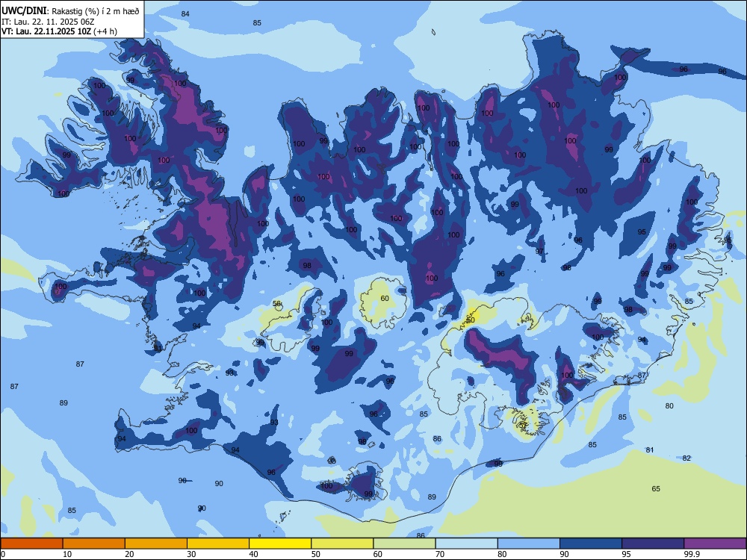
Task: Choose the amber 30–40 legend swatch
Action: tap(218, 544)
